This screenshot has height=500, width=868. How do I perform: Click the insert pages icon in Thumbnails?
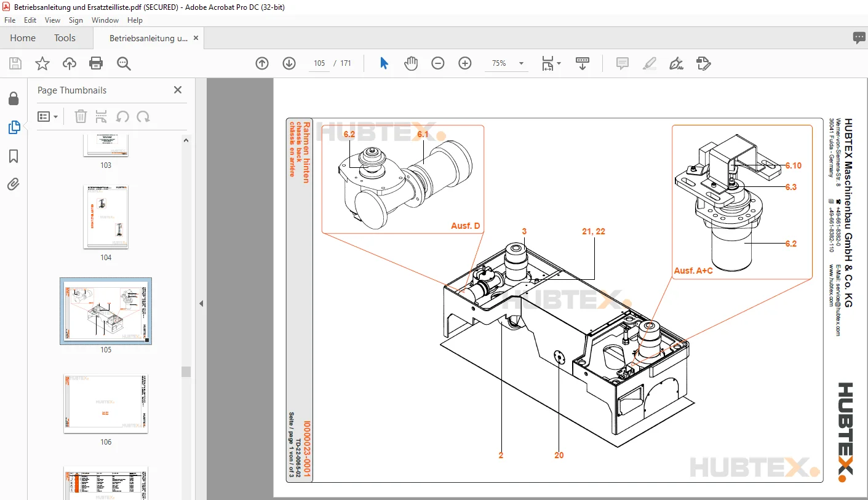point(102,116)
